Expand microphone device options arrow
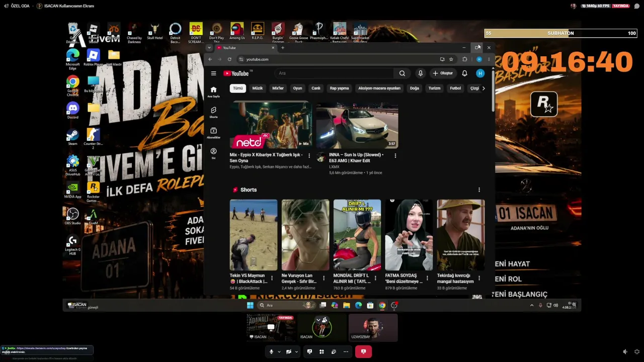 pyautogui.click(x=279, y=352)
